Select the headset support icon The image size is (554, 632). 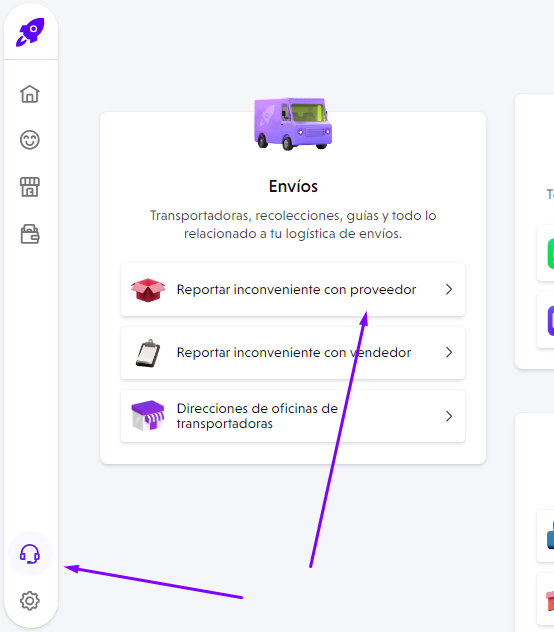tap(30, 554)
